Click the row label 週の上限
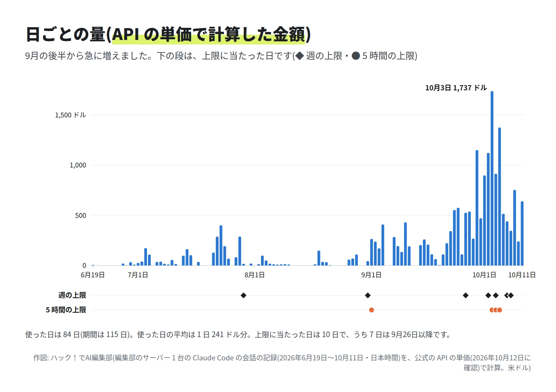Image resolution: width=556 pixels, height=392 pixels. point(72,295)
